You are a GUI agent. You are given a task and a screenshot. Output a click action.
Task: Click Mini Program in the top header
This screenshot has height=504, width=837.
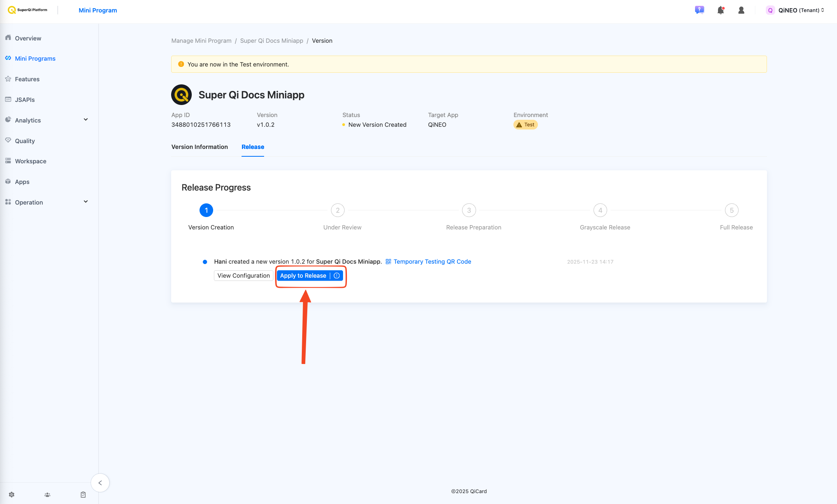(x=98, y=10)
